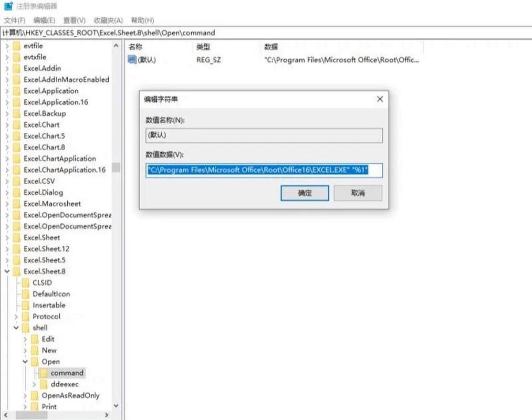Click the Insertable folder icon
532x420 pixels.
pyautogui.click(x=25, y=306)
